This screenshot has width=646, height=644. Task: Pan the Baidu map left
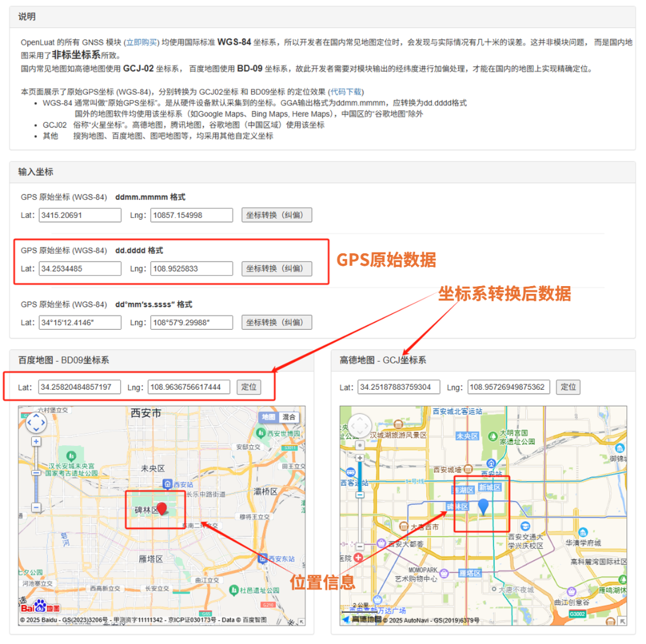(x=29, y=423)
